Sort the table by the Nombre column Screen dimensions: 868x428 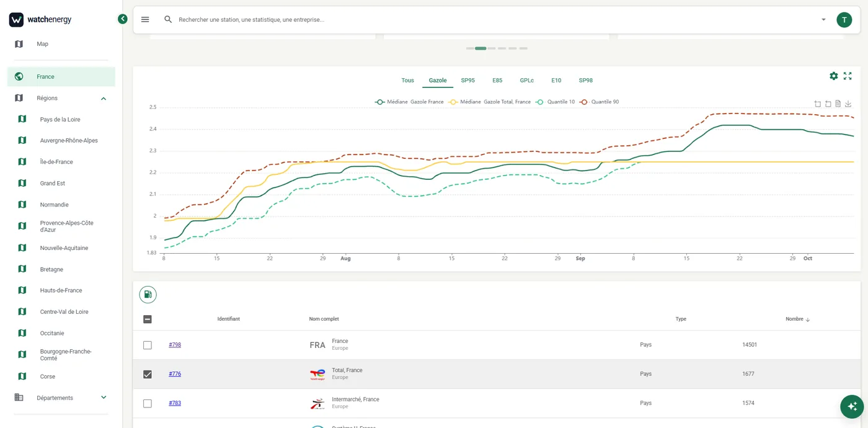[x=797, y=319]
